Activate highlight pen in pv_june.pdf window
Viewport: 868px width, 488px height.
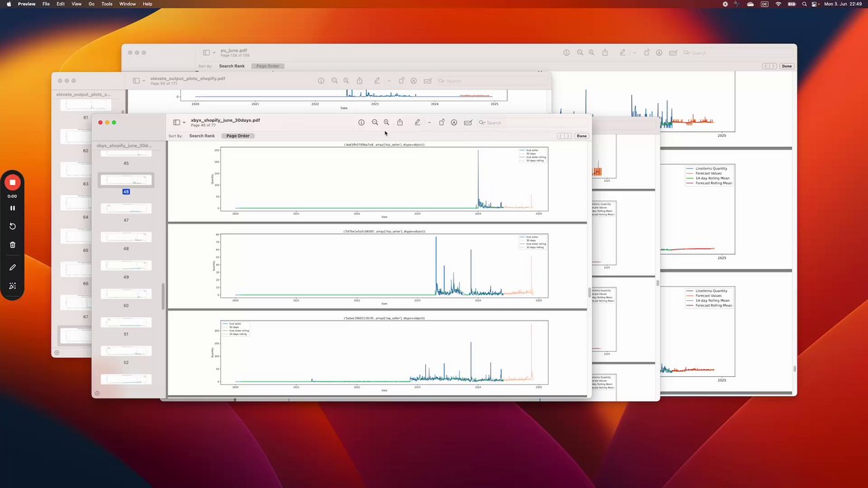[623, 53]
